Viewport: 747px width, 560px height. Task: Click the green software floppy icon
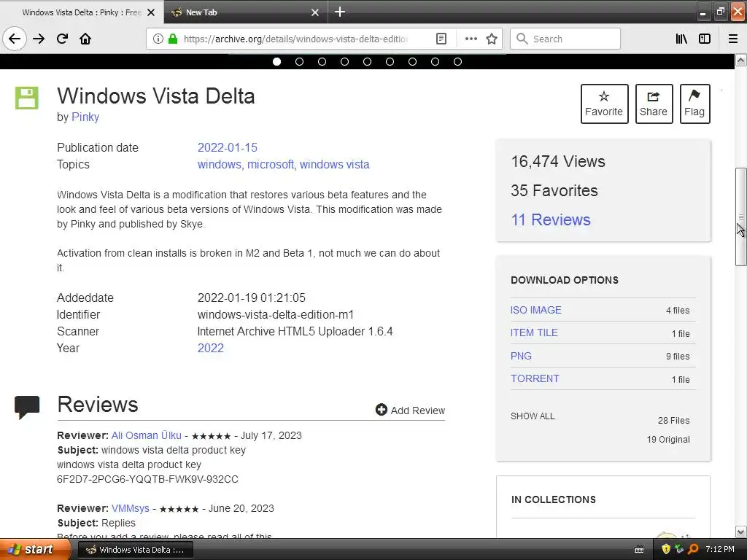tap(27, 98)
